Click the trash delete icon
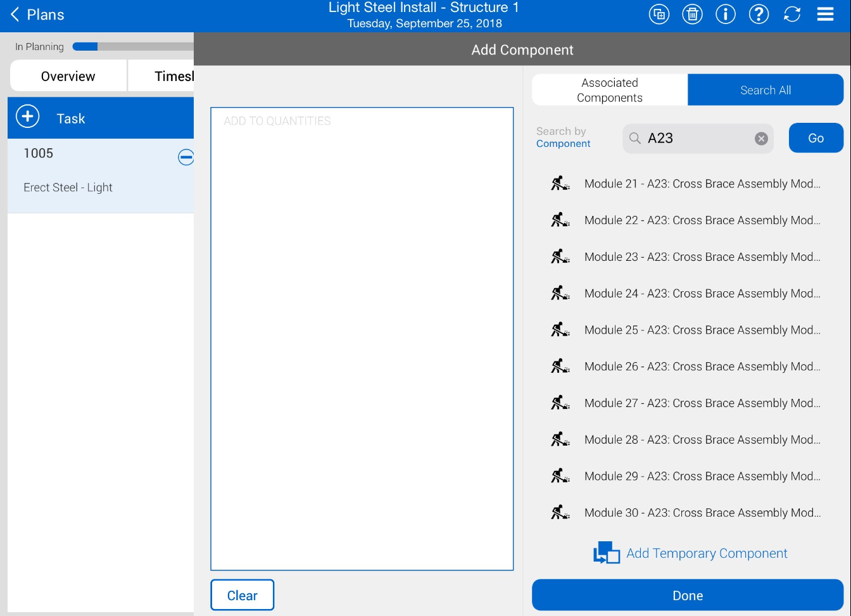 click(x=692, y=14)
